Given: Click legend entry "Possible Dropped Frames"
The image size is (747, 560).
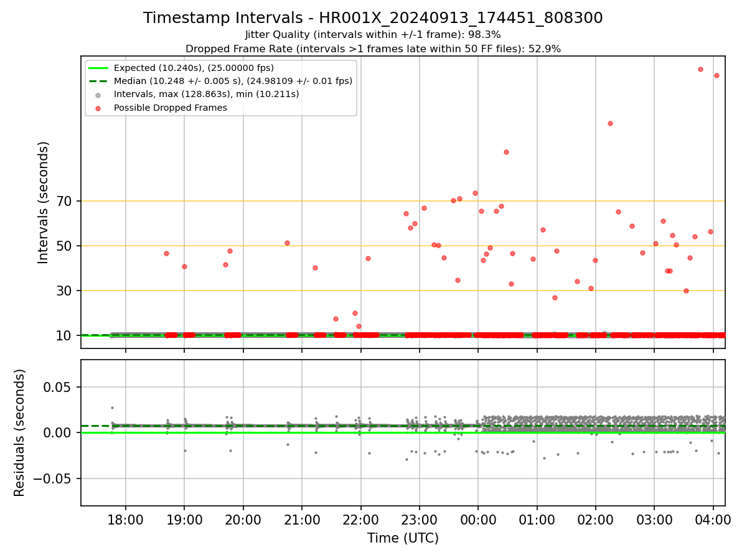Looking at the screenshot, I should click(170, 108).
